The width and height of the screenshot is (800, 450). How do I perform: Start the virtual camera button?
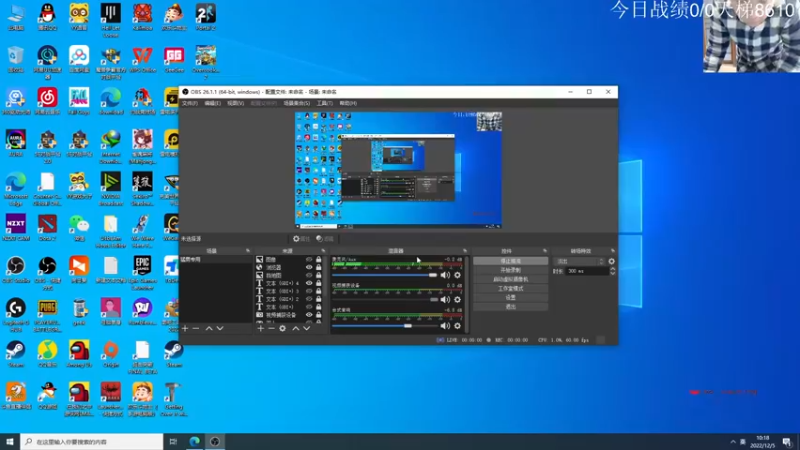pyautogui.click(x=511, y=280)
